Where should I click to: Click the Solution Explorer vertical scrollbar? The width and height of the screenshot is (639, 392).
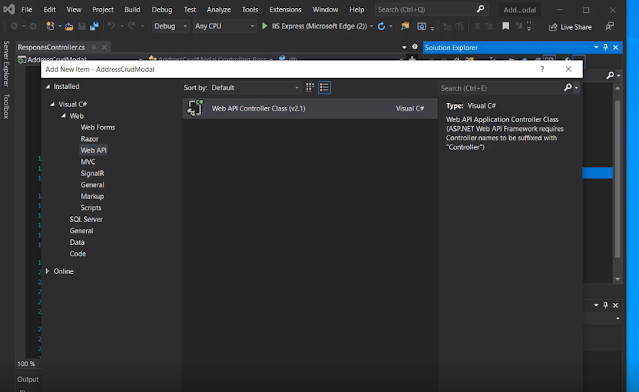click(x=617, y=179)
